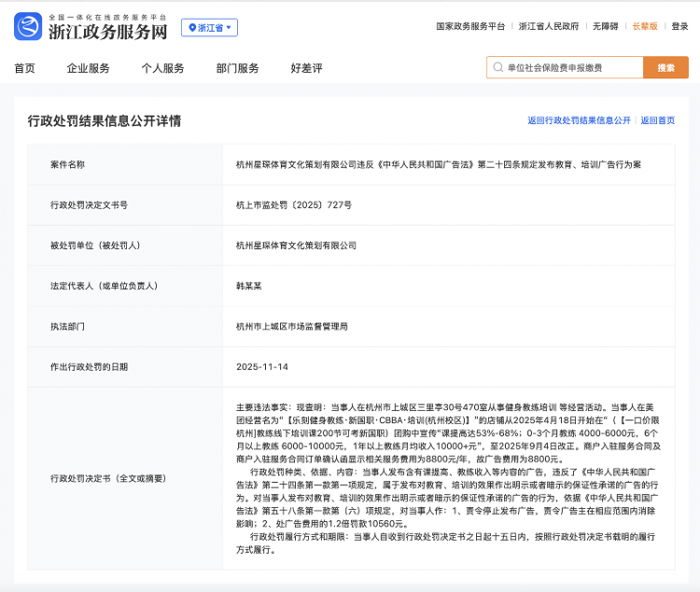Click the penalty document number 727号
Viewport: 700px width, 592px height.
(x=294, y=204)
